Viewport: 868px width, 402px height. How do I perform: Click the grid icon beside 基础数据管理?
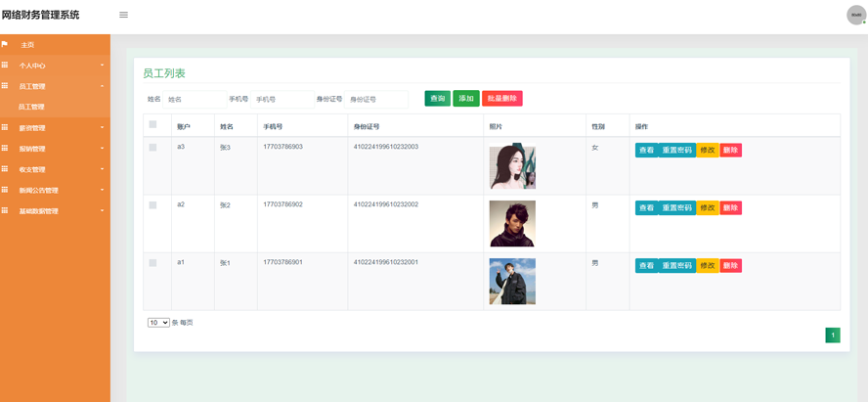(5, 211)
